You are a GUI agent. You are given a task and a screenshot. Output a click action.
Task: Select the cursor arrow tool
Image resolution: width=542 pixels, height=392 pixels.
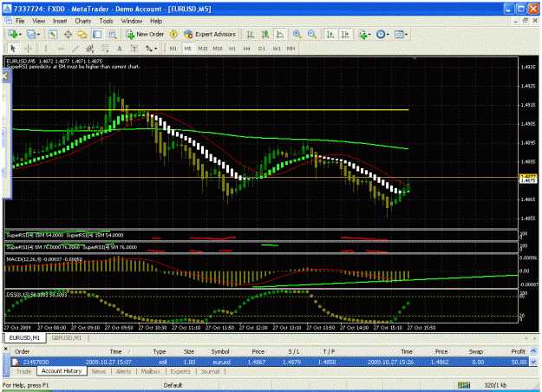(13, 49)
